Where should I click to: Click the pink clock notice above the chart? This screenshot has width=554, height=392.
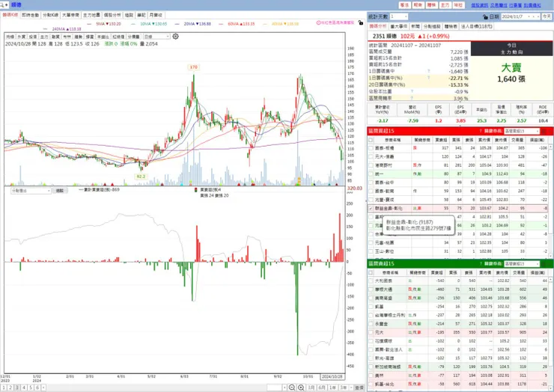click(335, 22)
